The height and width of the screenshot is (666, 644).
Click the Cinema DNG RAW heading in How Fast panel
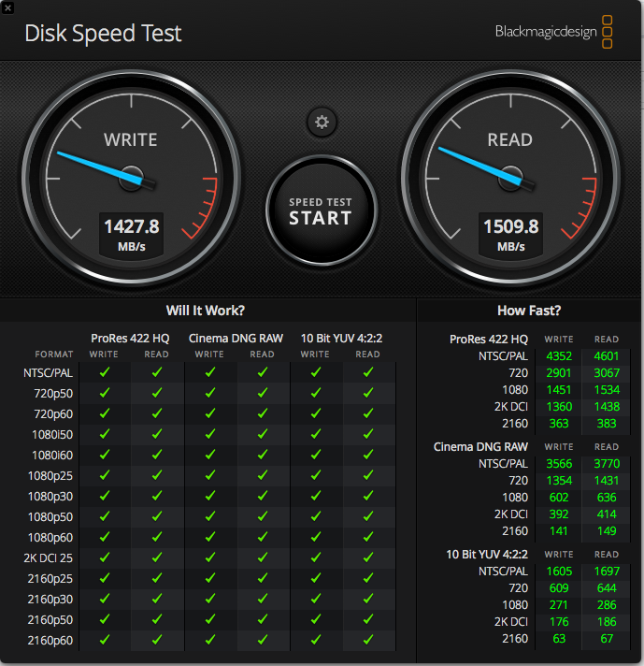(x=480, y=447)
